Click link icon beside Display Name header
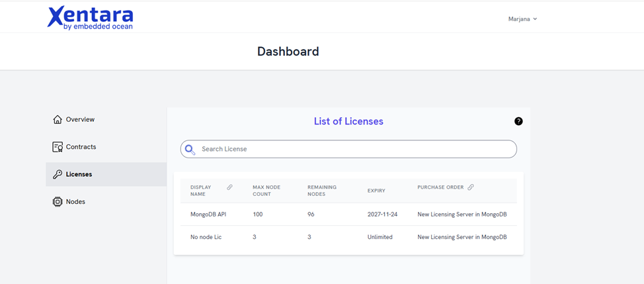 click(x=229, y=187)
